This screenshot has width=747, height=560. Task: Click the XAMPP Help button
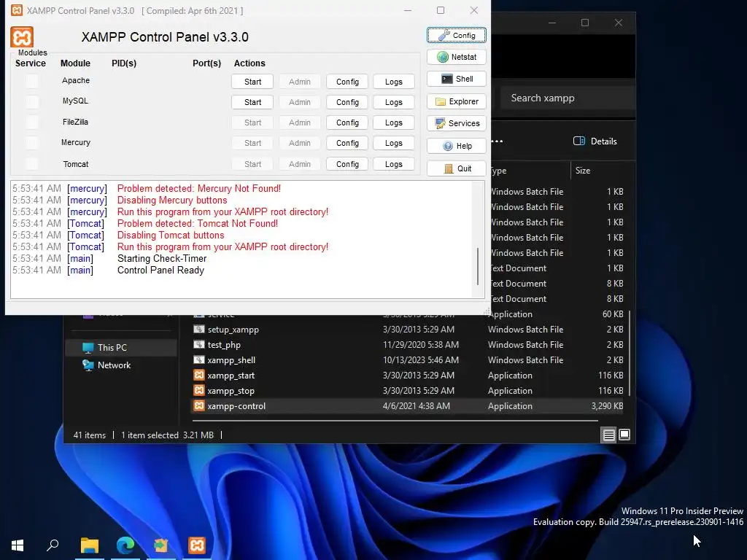click(x=456, y=146)
